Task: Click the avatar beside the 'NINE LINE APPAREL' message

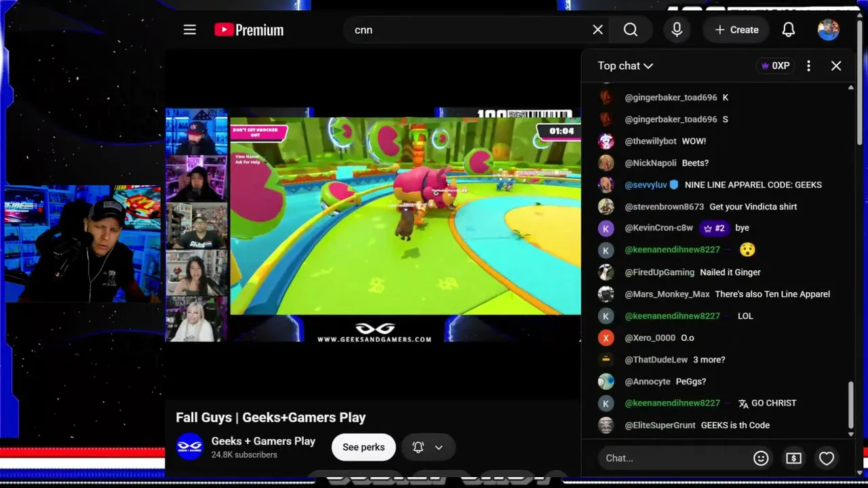Action: (606, 184)
